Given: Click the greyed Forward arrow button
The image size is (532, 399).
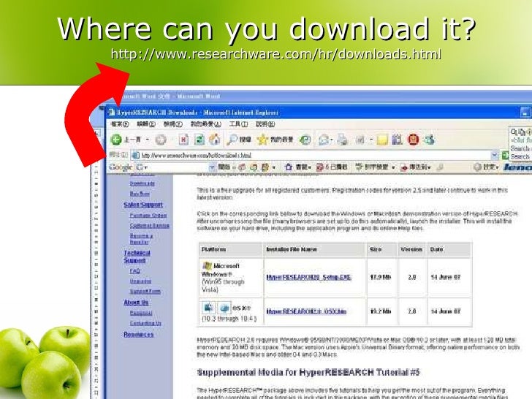Looking at the screenshot, I should pos(161,140).
